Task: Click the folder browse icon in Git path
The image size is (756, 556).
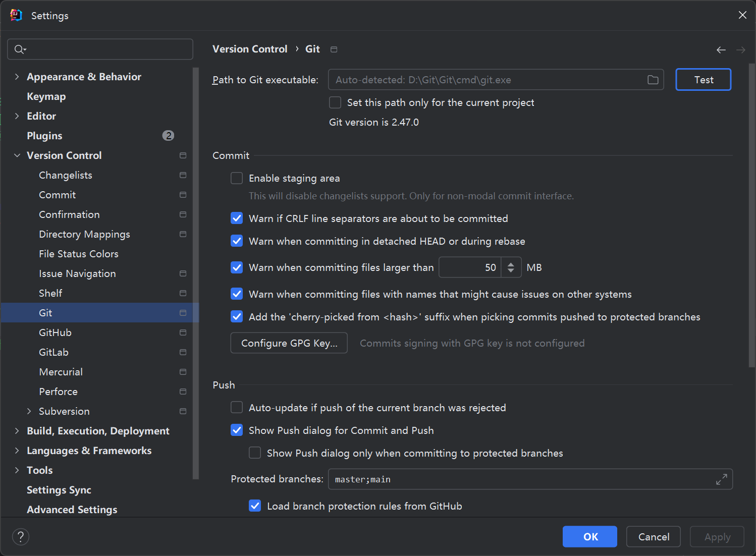Action: point(653,80)
